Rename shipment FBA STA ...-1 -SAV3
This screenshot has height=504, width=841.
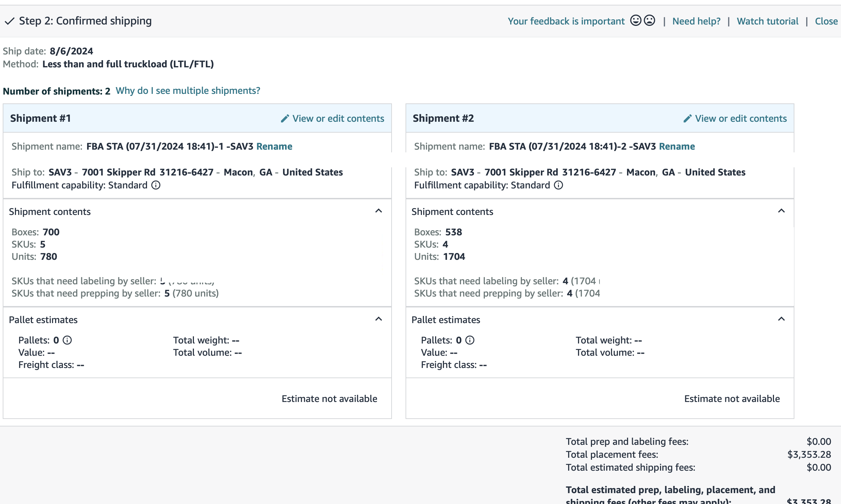274,146
